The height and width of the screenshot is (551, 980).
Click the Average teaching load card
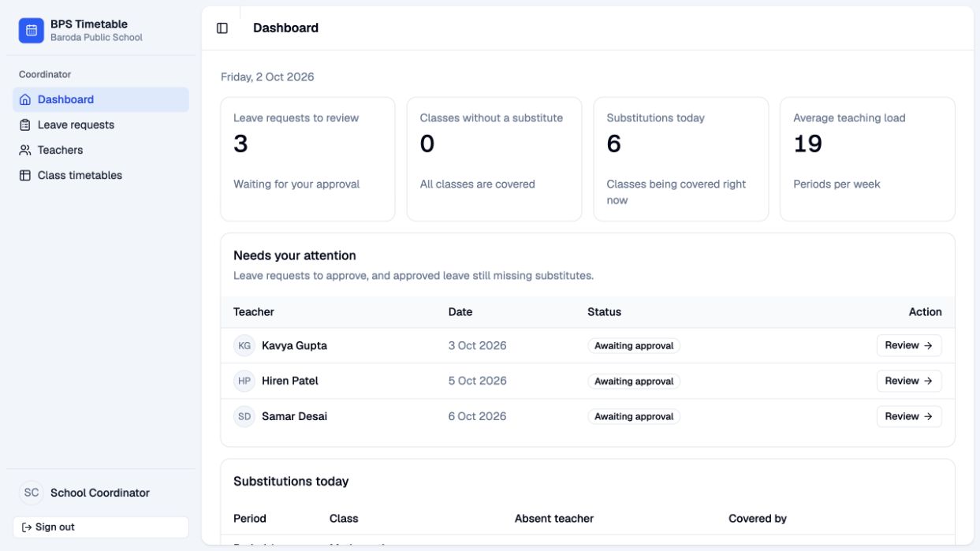(867, 159)
